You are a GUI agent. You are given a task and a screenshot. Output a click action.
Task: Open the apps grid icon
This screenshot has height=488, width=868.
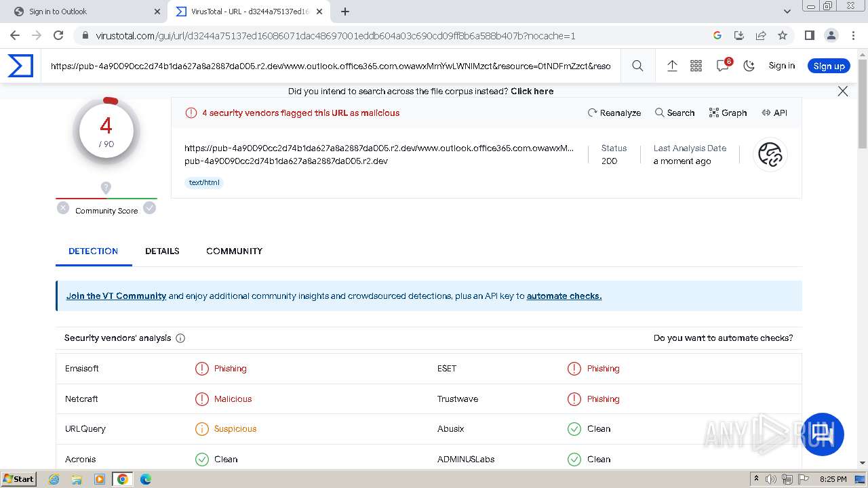click(696, 66)
